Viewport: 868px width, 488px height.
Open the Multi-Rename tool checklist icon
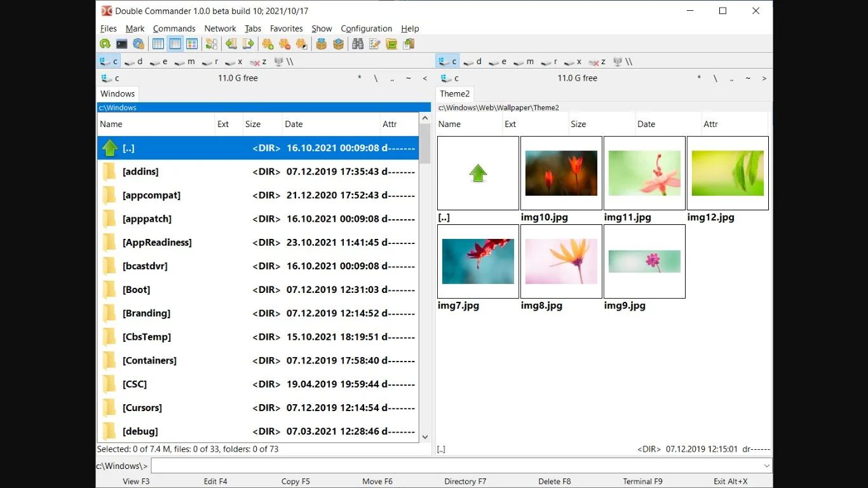(x=375, y=44)
